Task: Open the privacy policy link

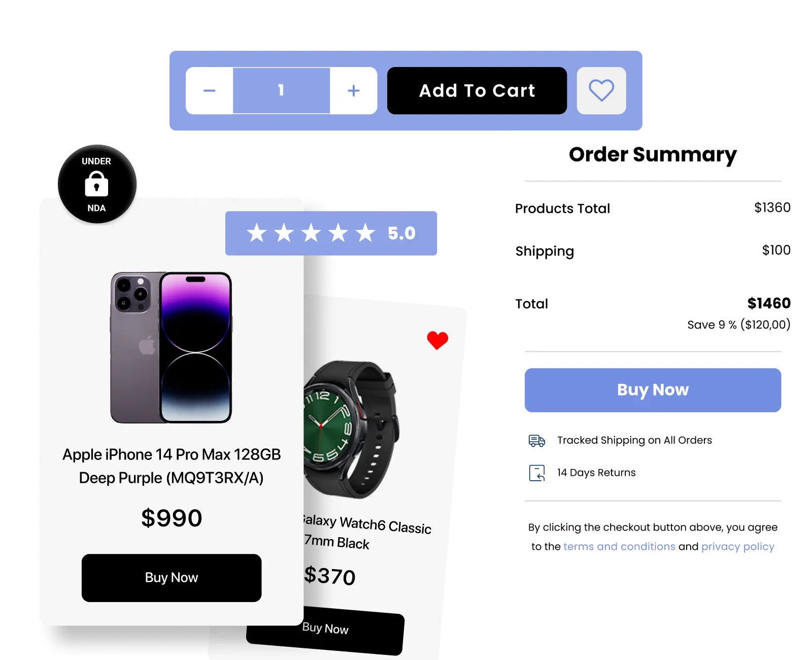Action: click(738, 547)
